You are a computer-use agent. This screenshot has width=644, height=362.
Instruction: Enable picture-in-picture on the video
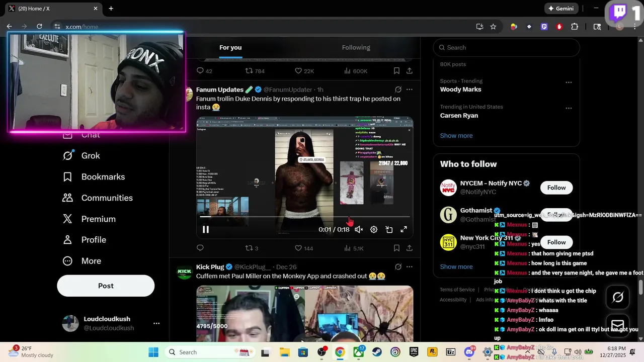pyautogui.click(x=389, y=229)
